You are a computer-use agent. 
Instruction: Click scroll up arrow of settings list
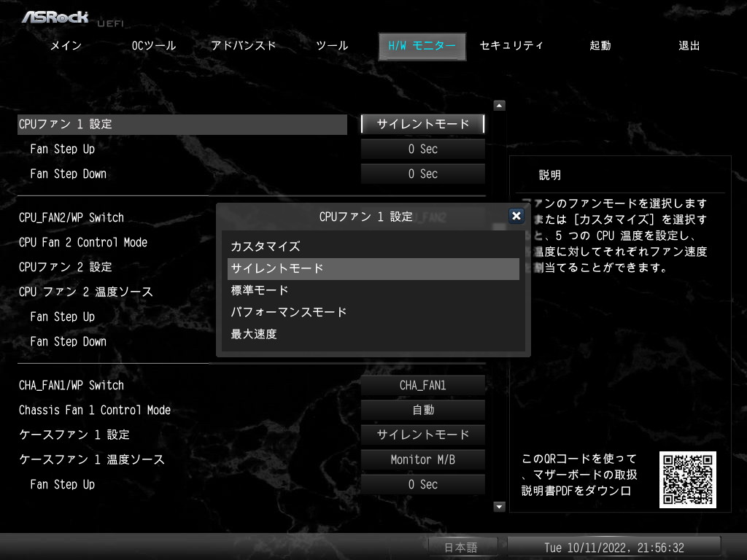tap(499, 105)
